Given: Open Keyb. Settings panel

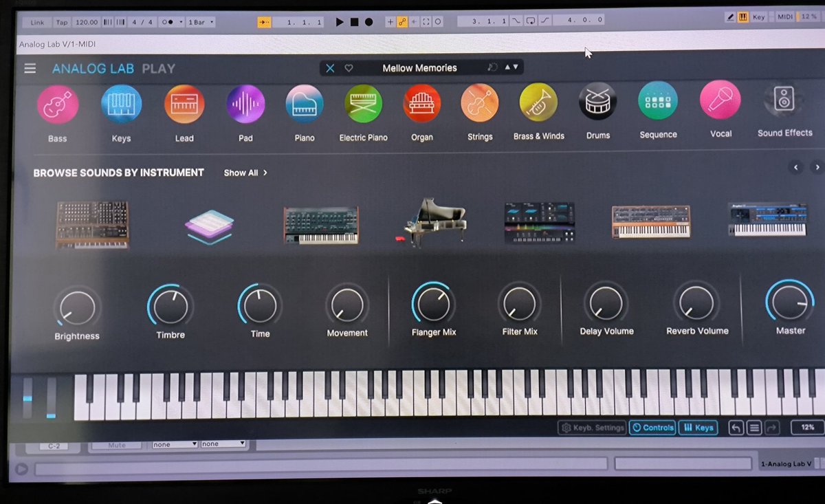Looking at the screenshot, I should [592, 428].
